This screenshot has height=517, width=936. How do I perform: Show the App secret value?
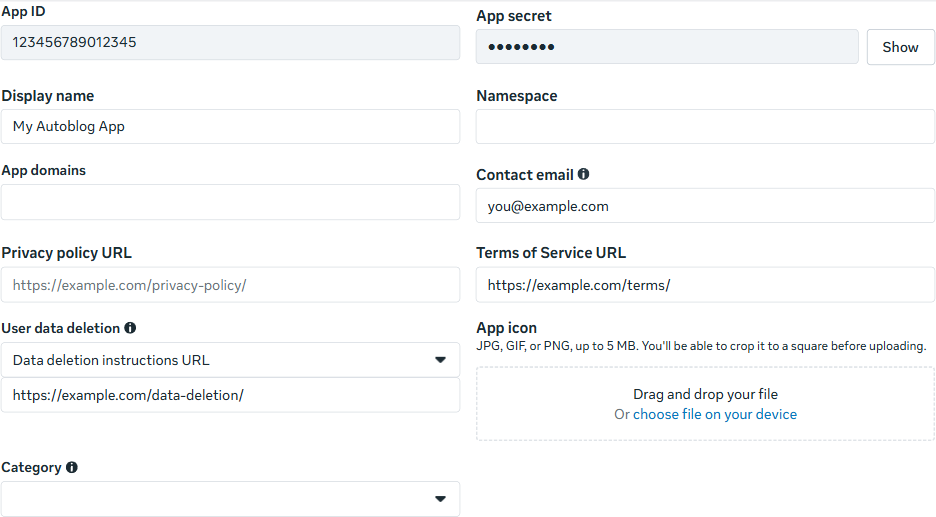(x=900, y=47)
